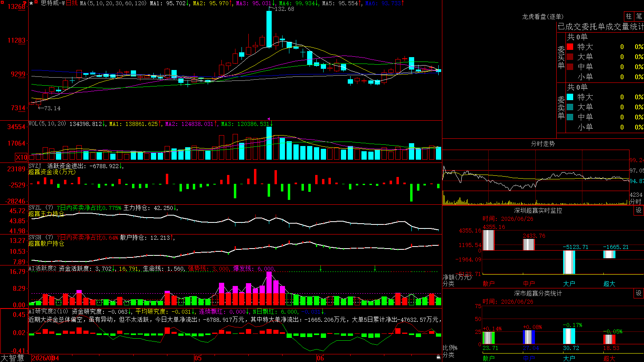
Task: Click the 柱 (bar) view button
Action: point(629,16)
